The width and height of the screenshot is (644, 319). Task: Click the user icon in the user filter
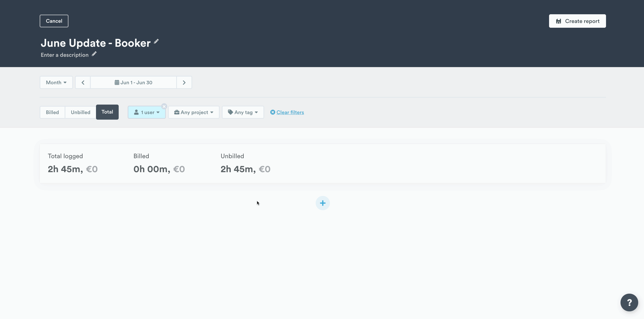[x=136, y=112]
